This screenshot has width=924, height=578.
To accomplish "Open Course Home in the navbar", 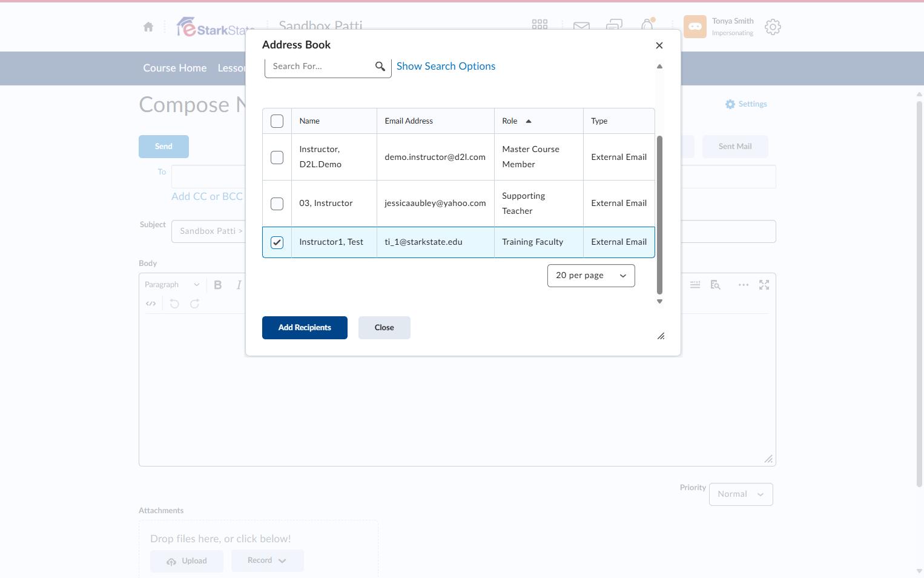I will [x=175, y=68].
